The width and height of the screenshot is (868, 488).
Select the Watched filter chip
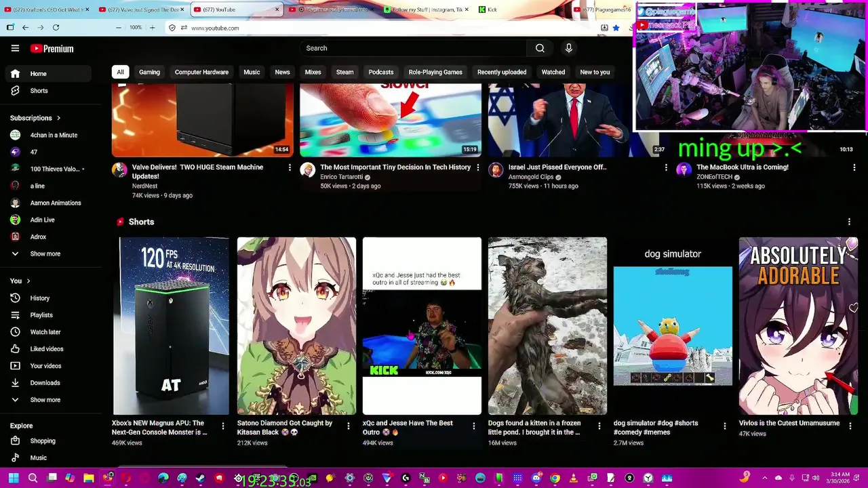click(x=553, y=72)
